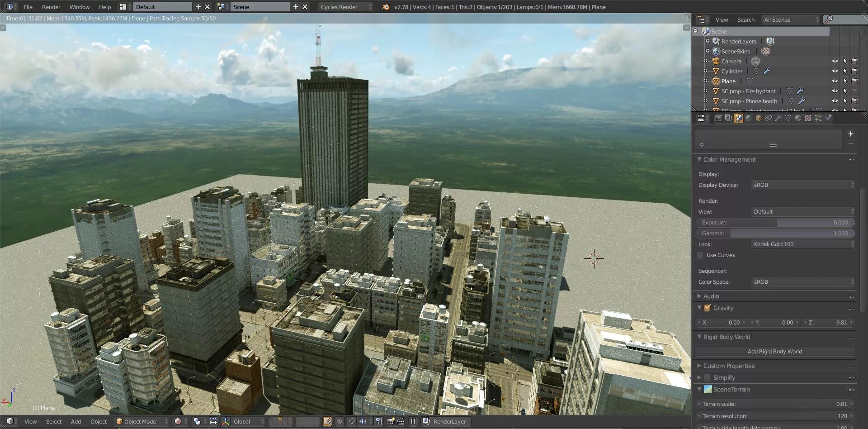Select the Modifiers wrench tab
868x429 pixels.
(x=778, y=118)
